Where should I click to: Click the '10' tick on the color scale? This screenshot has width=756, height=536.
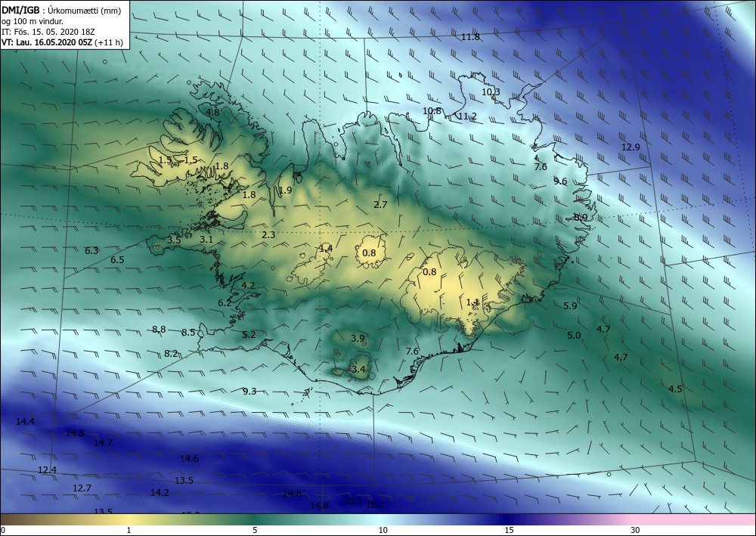click(x=383, y=530)
